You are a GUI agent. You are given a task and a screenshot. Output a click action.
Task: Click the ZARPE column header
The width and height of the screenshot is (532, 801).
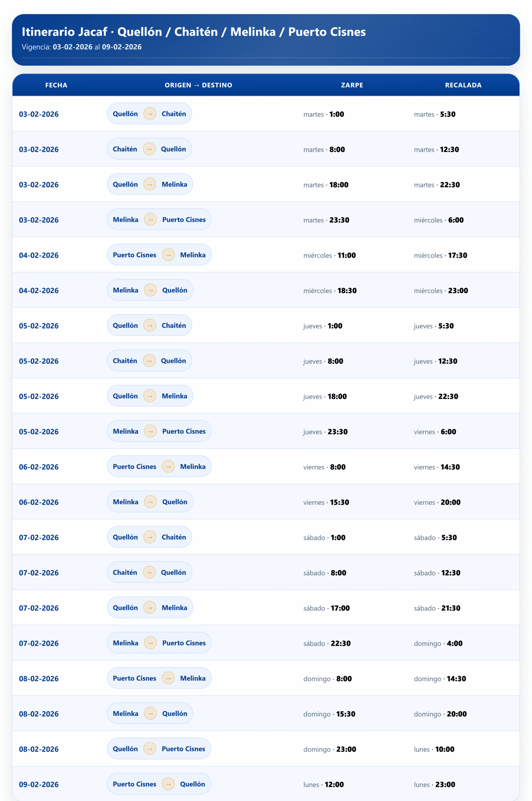point(352,85)
